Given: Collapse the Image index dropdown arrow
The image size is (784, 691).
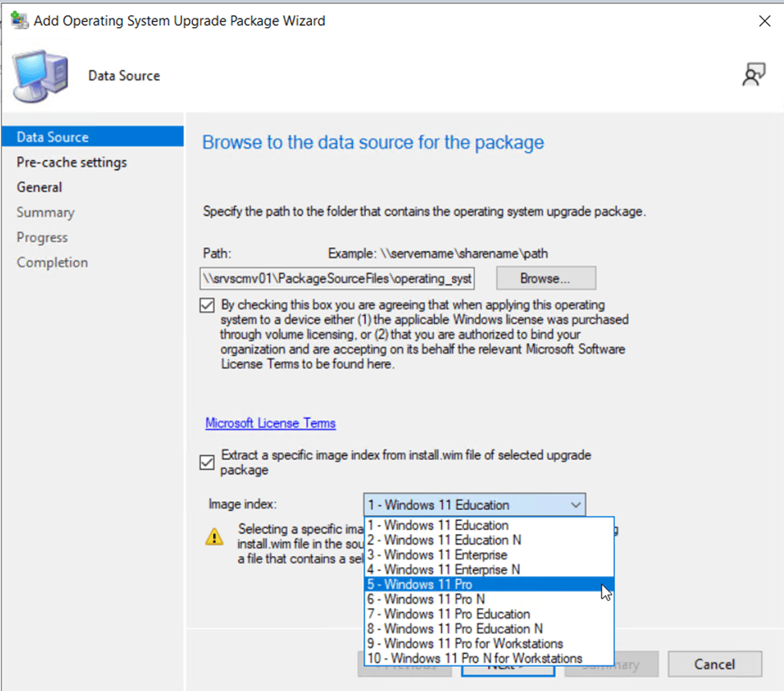Looking at the screenshot, I should tap(575, 505).
